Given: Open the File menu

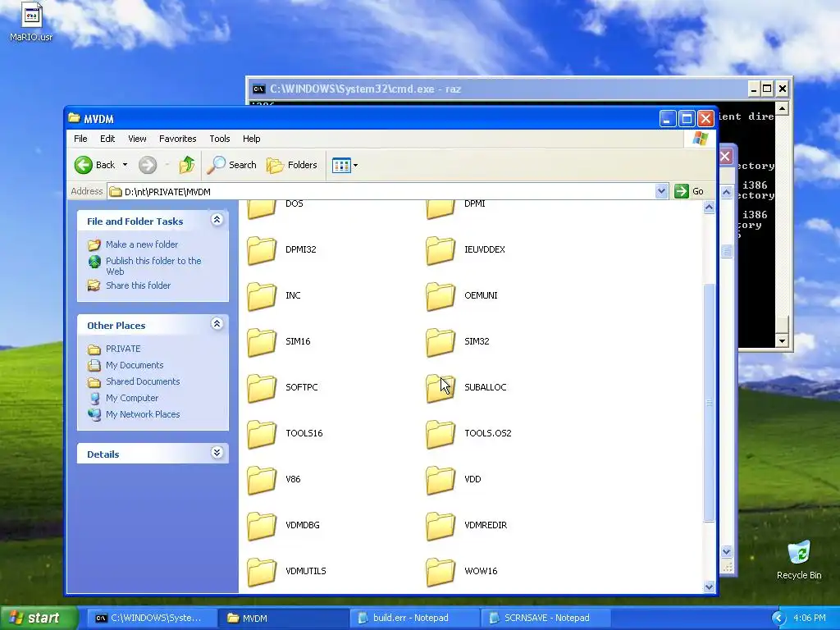Looking at the screenshot, I should [80, 139].
